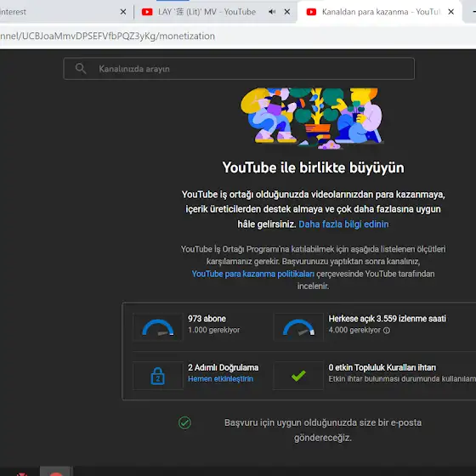Click the 0 etkin Topluluk Kuralları ihtarı text
The width and height of the screenshot is (476, 476).
[382, 367]
